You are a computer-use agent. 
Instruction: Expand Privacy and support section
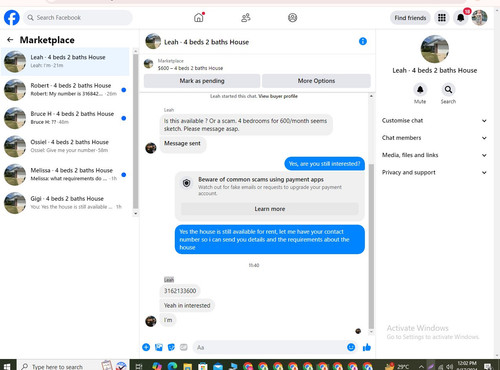click(434, 173)
